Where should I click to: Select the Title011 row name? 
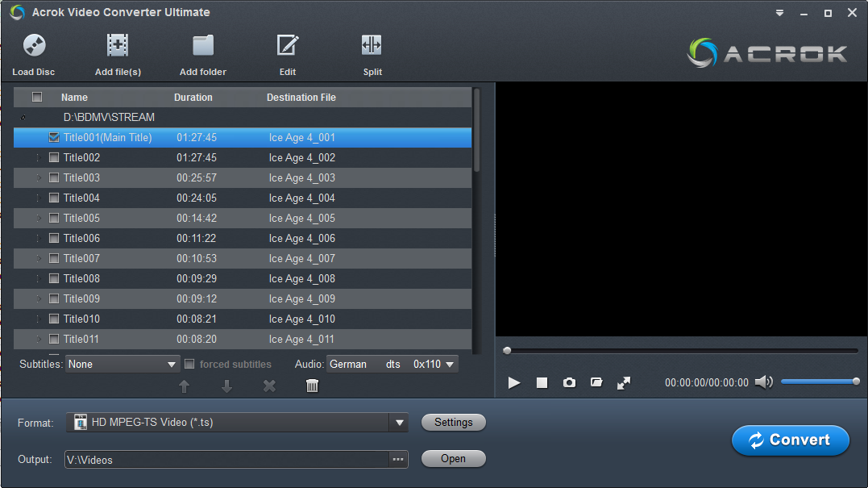(x=81, y=339)
